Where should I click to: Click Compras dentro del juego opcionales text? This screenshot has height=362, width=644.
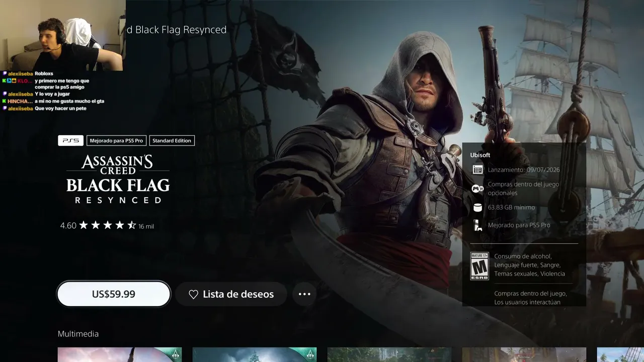[x=523, y=189]
